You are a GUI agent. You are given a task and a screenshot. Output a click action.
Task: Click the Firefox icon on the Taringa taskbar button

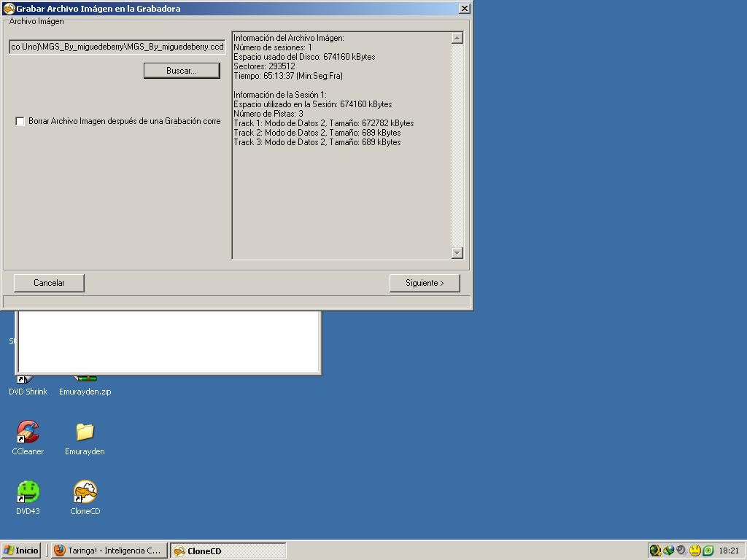click(60, 551)
